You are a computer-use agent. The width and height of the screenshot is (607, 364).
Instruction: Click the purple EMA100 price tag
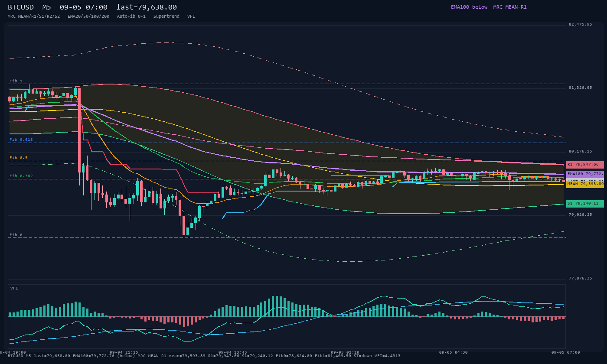click(585, 174)
